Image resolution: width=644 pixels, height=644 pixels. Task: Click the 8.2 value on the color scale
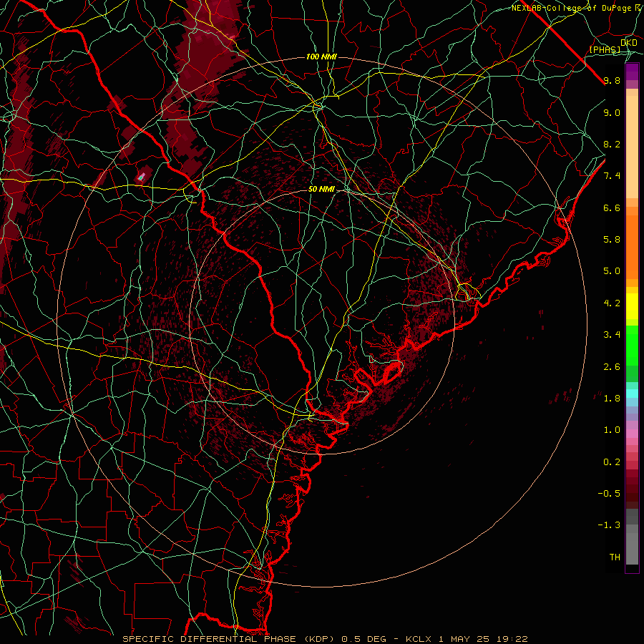point(612,144)
